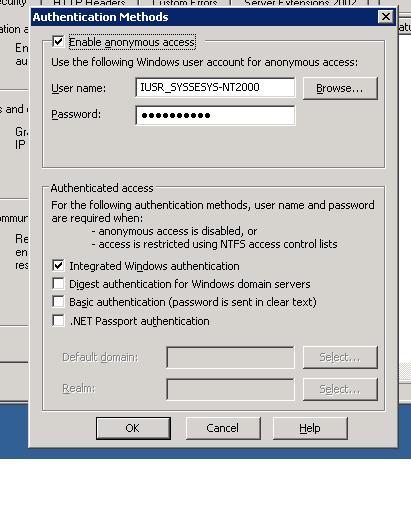
Task: Open Browse for user account
Action: tap(340, 88)
